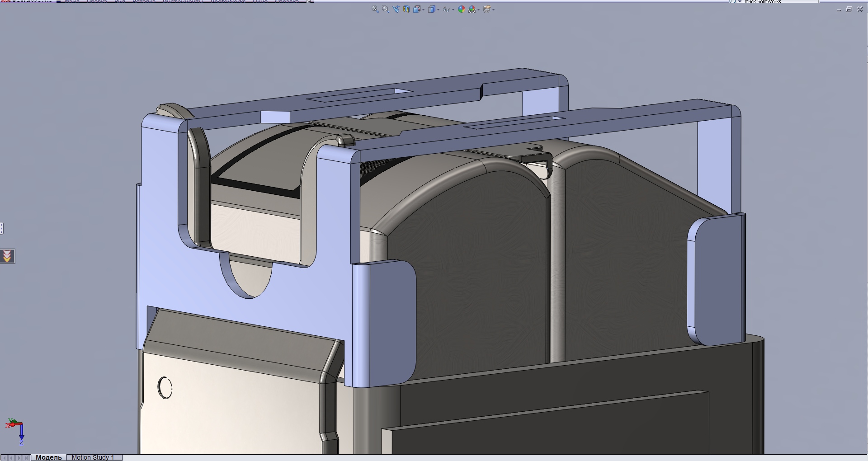The image size is (868, 461).
Task: Expand the left panel chevron handle
Action: (x=7, y=256)
